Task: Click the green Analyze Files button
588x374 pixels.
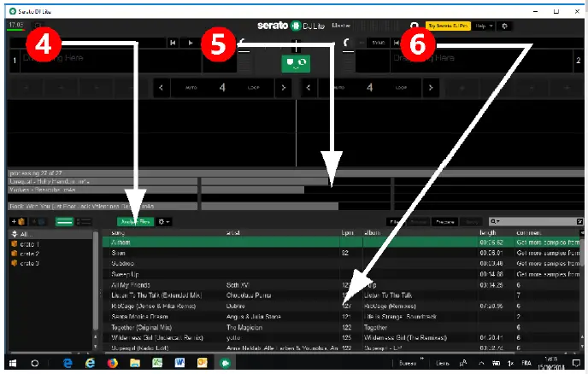Action: pyautogui.click(x=135, y=221)
